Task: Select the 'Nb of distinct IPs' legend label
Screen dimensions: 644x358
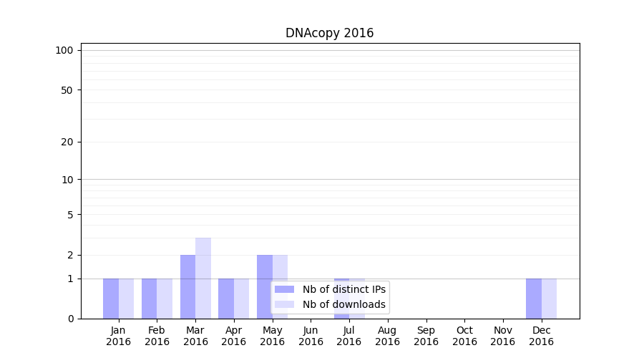Action: [x=343, y=289]
